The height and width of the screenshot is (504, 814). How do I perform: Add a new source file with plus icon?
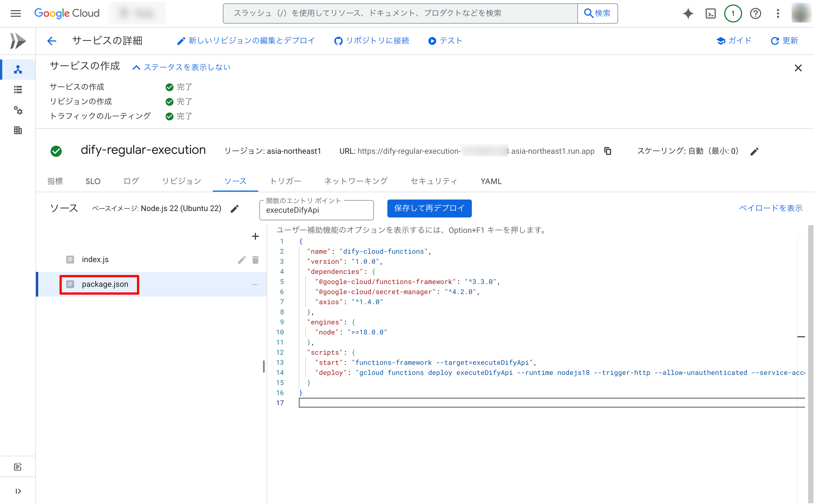tap(255, 236)
